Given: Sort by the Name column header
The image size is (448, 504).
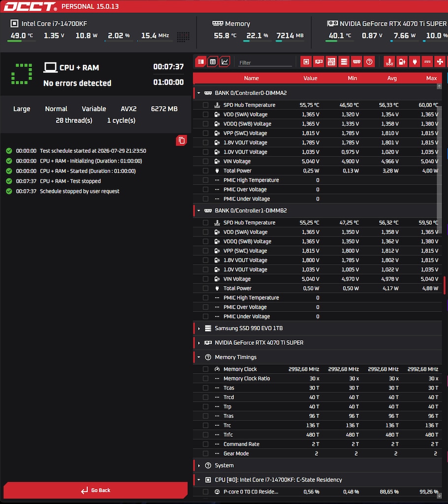Looking at the screenshot, I should tap(251, 78).
